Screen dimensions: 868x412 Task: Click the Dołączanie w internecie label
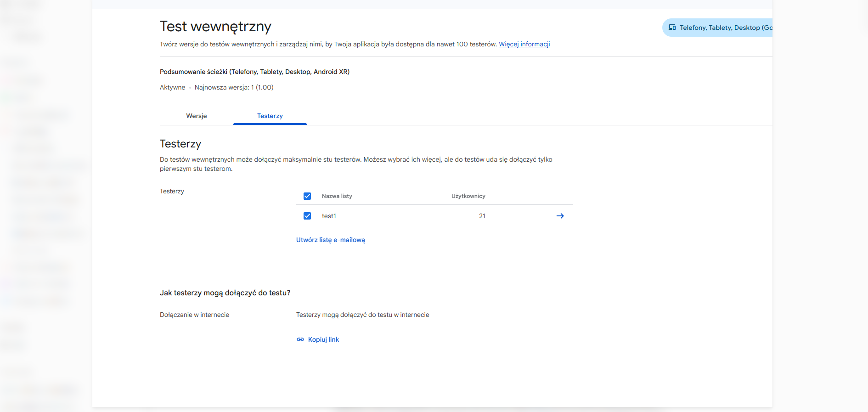pyautogui.click(x=194, y=315)
